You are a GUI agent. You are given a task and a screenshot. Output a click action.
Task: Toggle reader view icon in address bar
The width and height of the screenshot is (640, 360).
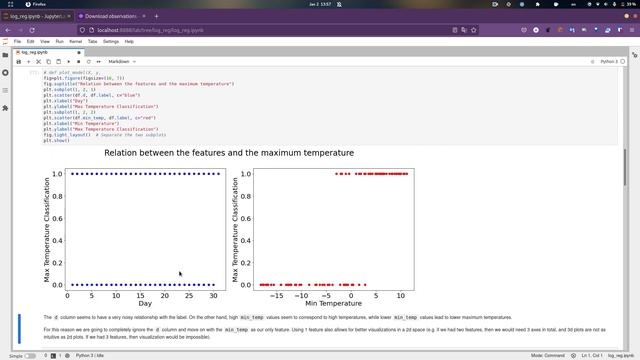click(455, 30)
